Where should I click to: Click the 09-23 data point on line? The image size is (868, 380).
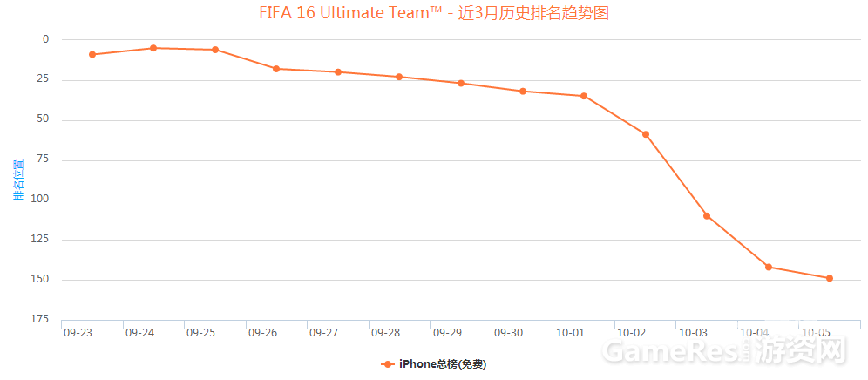(x=92, y=54)
